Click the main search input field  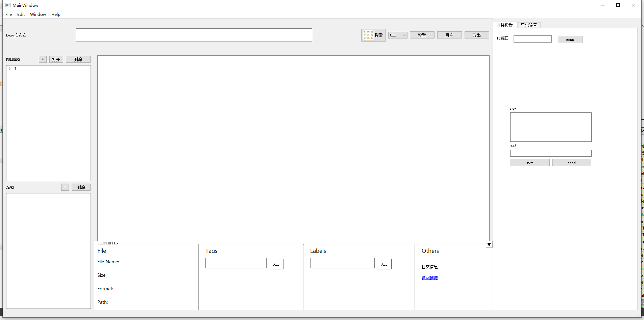(x=194, y=35)
